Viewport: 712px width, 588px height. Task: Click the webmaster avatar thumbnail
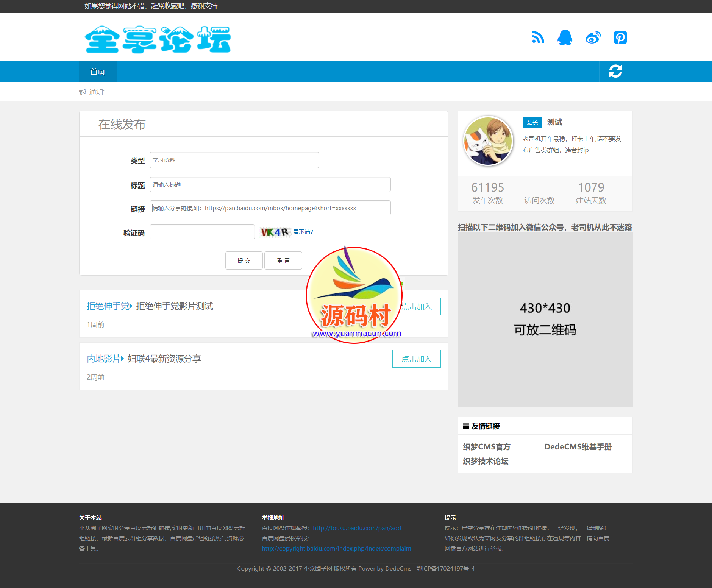[x=488, y=141]
